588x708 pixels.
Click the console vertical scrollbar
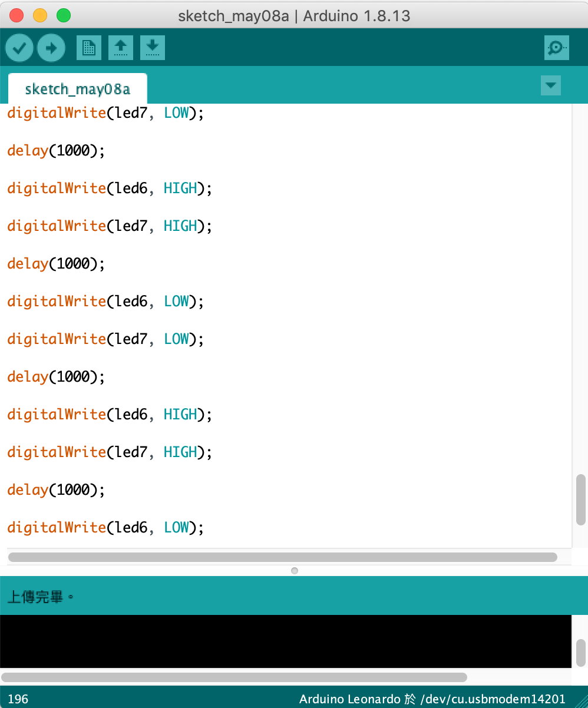(581, 652)
